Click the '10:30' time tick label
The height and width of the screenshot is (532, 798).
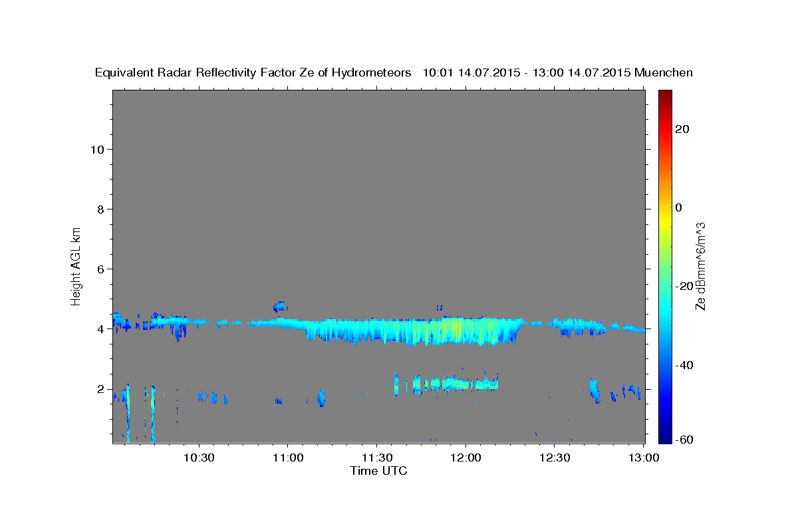coord(198,458)
